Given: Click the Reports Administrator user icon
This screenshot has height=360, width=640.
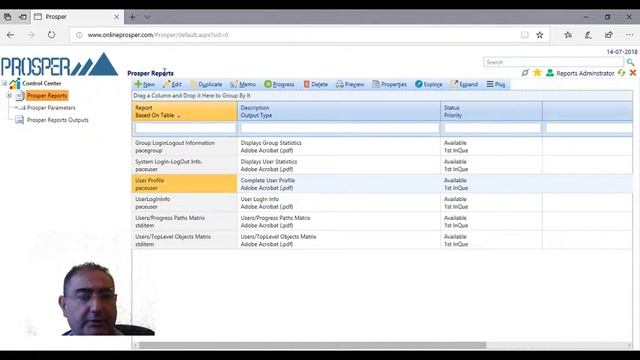Looking at the screenshot, I should tap(550, 73).
